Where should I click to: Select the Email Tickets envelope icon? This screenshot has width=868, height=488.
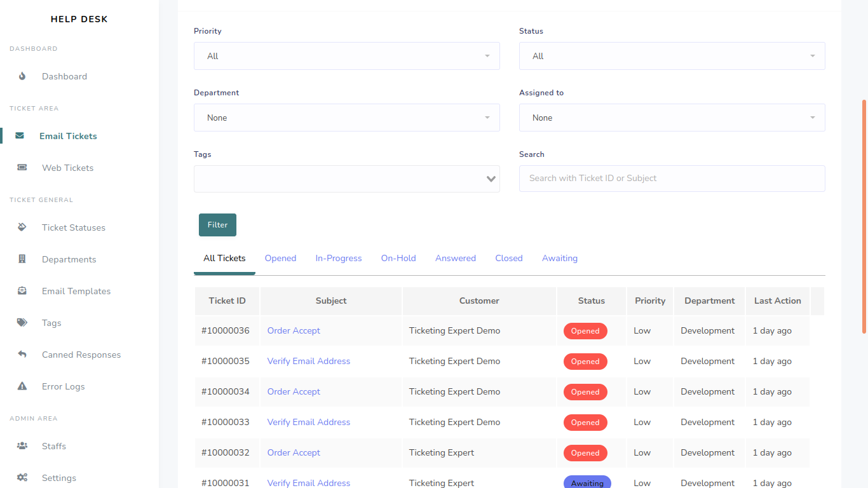[x=20, y=135]
